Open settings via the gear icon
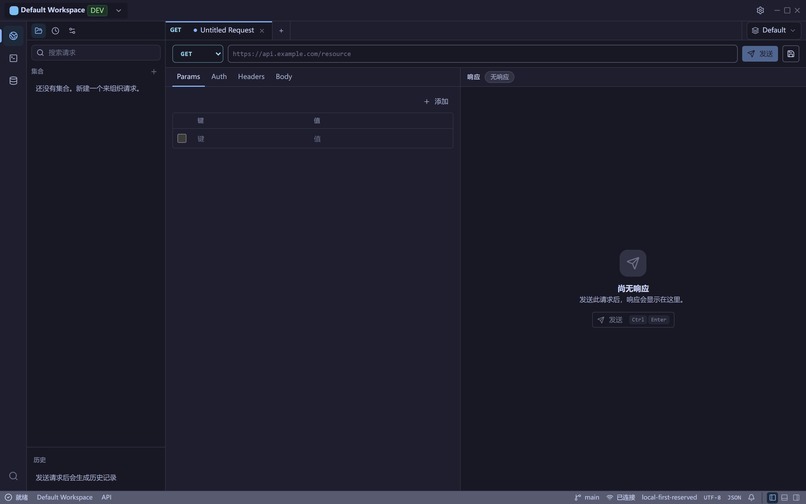806x504 pixels. 760,10
